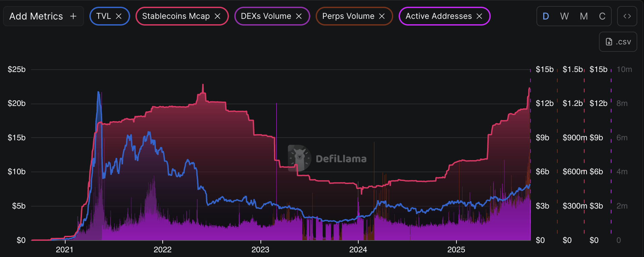Click the CSV download file icon

pyautogui.click(x=609, y=42)
